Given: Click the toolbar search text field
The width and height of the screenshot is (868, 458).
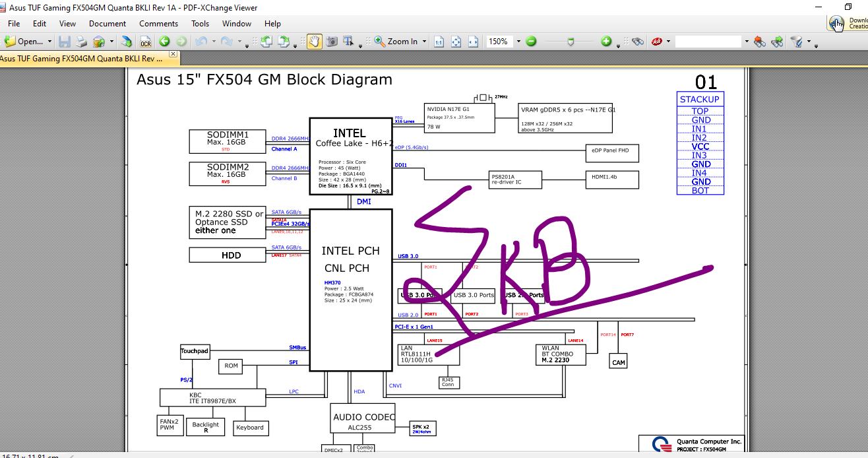Looking at the screenshot, I should tap(708, 42).
